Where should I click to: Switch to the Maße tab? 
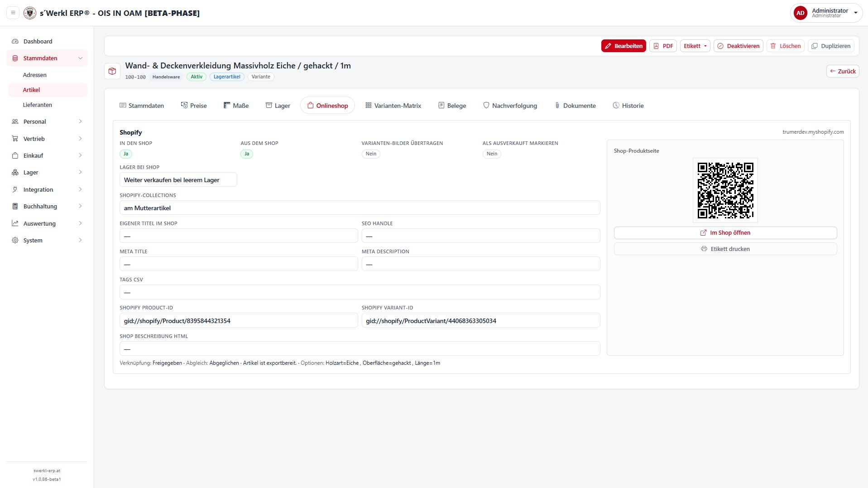pyautogui.click(x=236, y=106)
